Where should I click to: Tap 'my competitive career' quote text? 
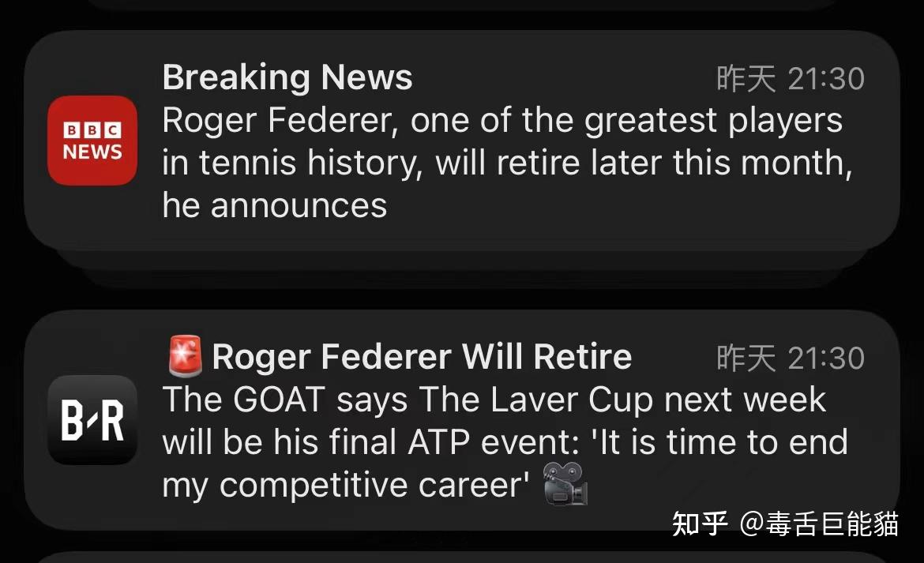coord(345,486)
